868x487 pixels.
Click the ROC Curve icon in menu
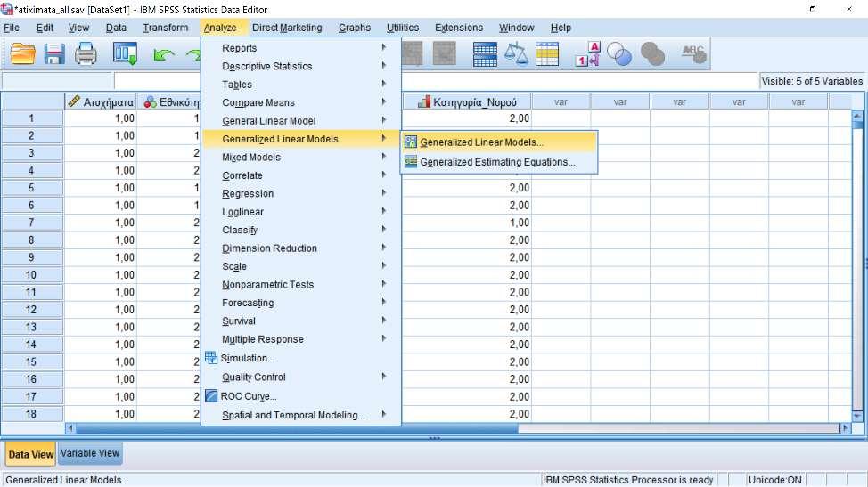coord(211,396)
